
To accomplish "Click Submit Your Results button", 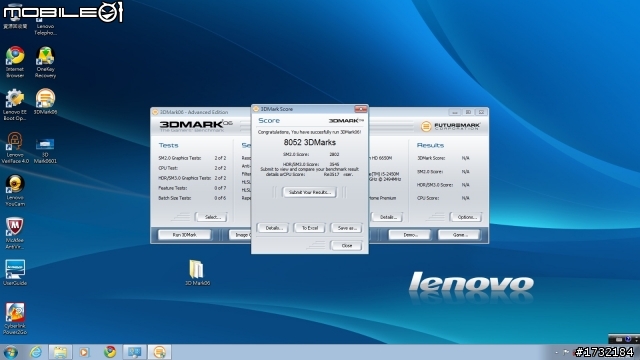I will click(309, 192).
